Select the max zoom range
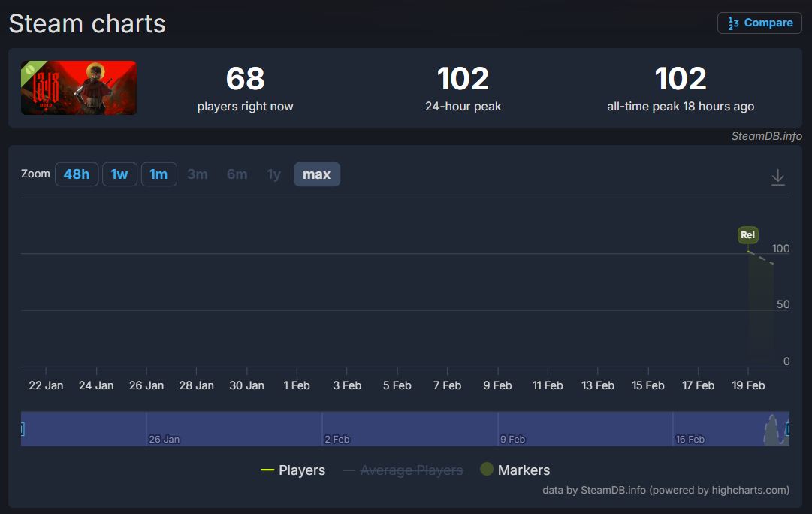812x514 pixels. (317, 174)
